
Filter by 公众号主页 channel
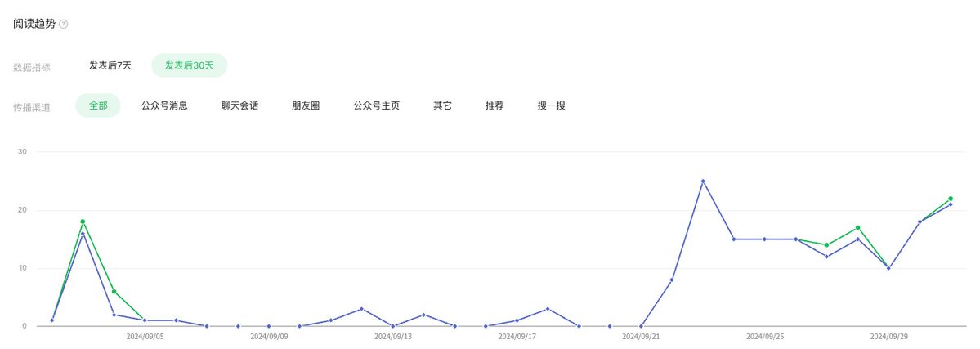[x=376, y=105]
